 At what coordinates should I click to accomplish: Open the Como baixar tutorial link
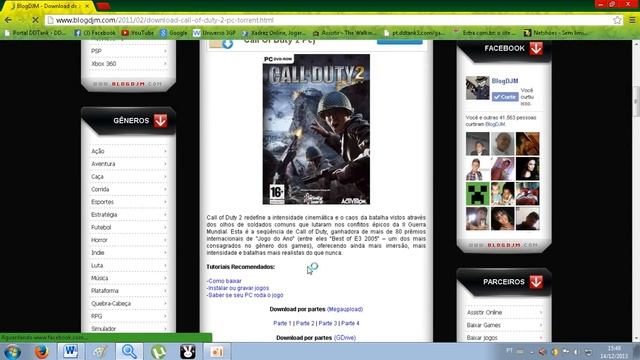224,281
